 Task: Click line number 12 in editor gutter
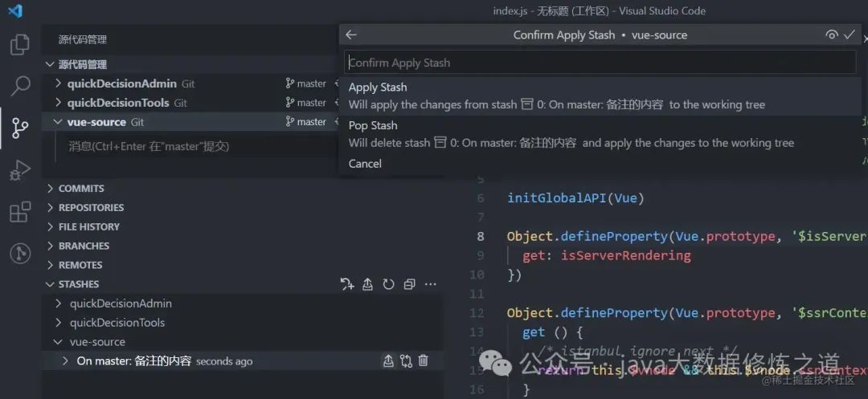click(x=477, y=313)
